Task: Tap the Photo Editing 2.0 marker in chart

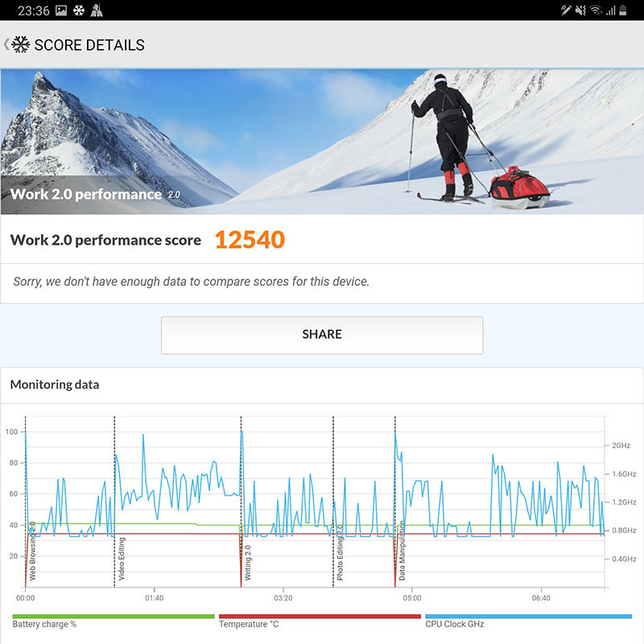Action: point(340,553)
